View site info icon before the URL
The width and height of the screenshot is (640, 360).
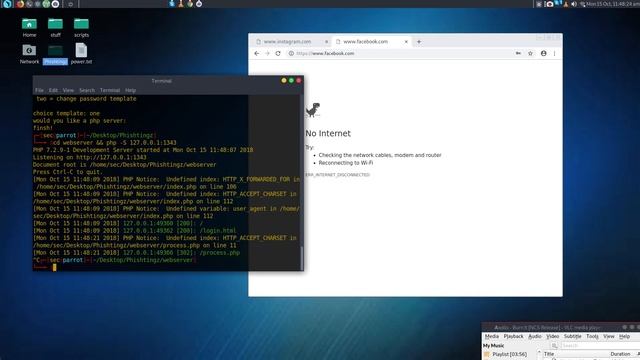click(x=291, y=53)
